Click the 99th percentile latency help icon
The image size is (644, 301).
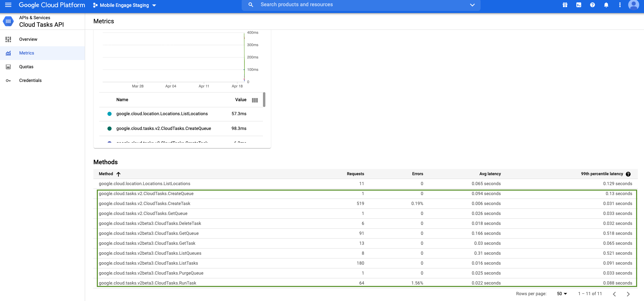(x=628, y=174)
